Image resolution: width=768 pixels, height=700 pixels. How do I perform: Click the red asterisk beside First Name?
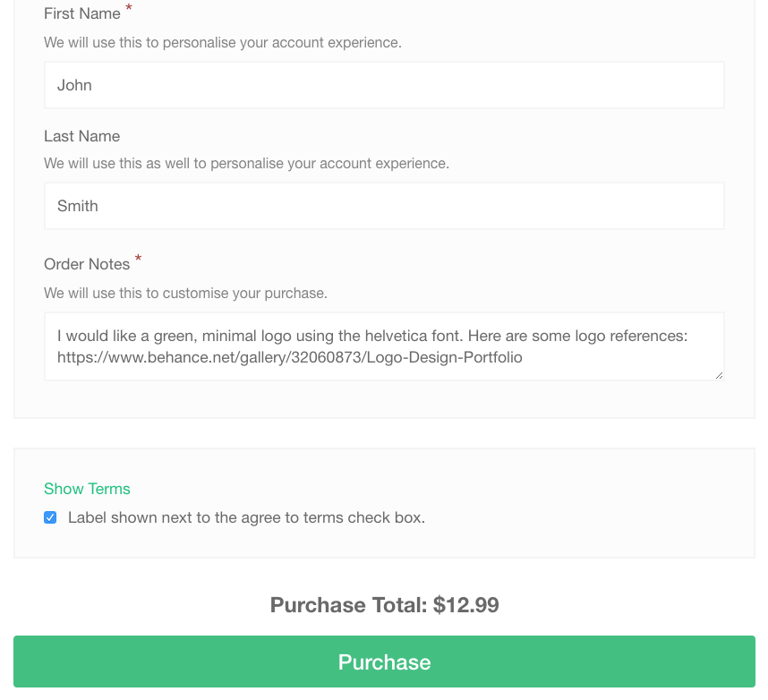click(129, 8)
